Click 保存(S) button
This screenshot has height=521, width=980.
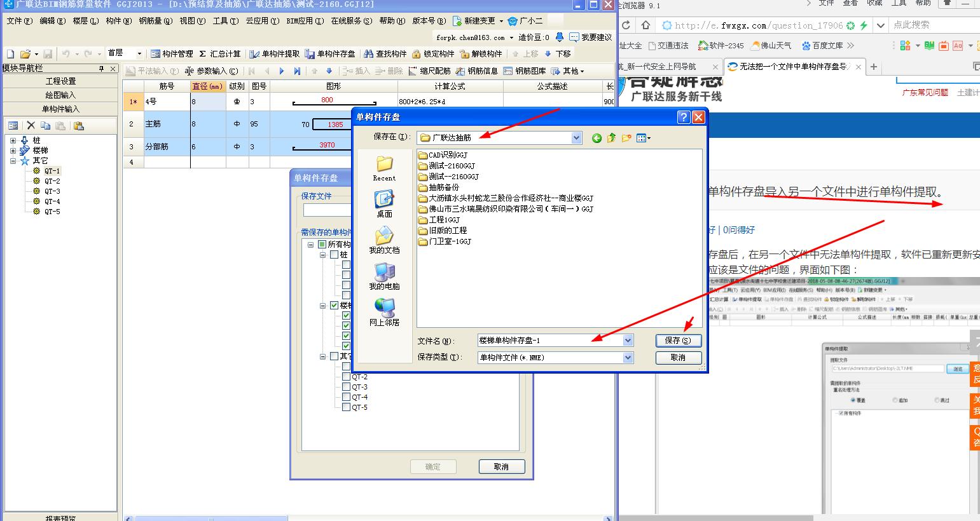679,341
